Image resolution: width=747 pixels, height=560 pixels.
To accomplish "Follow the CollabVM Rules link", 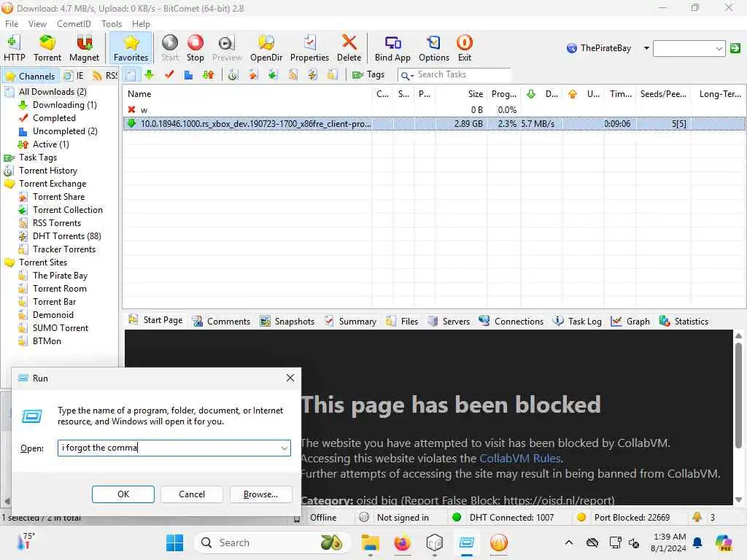I will point(519,459).
